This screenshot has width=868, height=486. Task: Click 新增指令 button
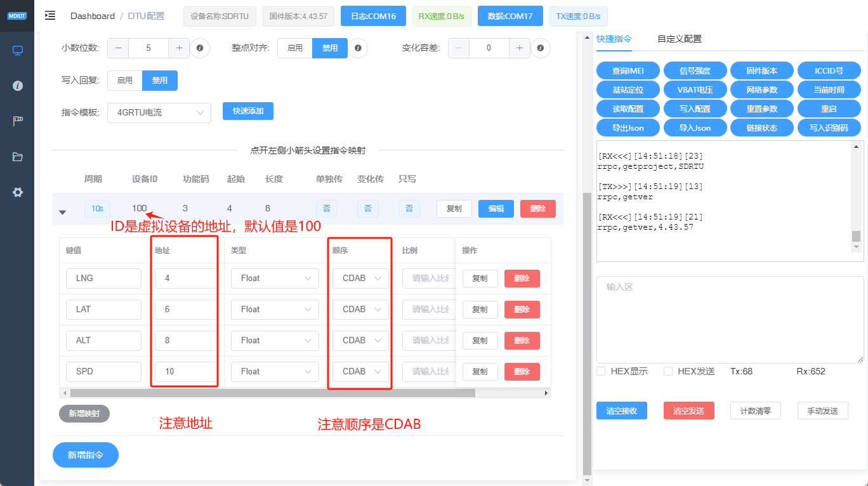click(86, 455)
